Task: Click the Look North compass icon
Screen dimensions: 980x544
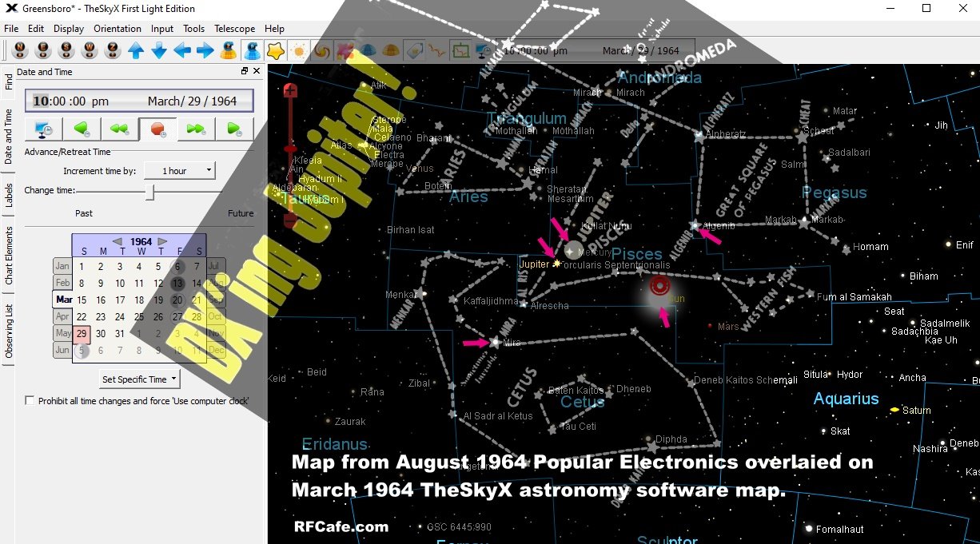Action: click(x=20, y=51)
